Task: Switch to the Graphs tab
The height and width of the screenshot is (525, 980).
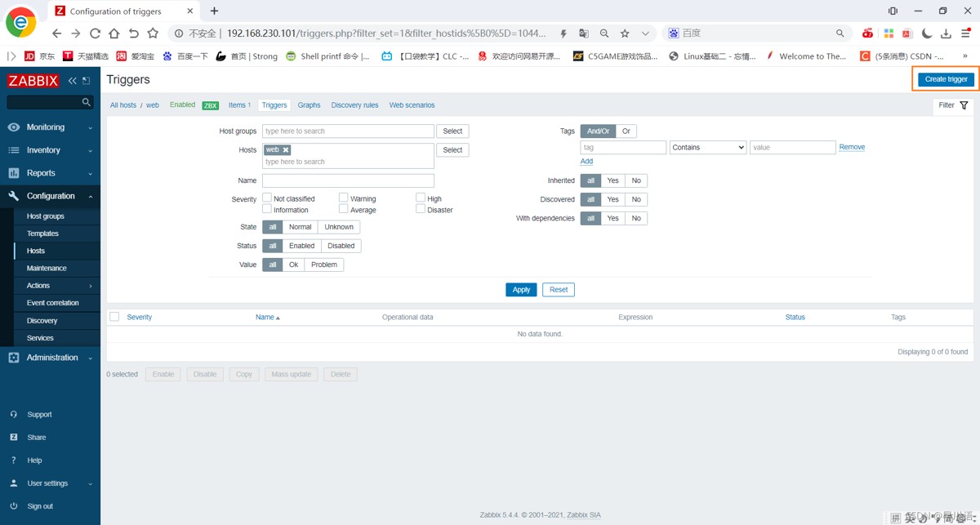Action: (x=309, y=105)
